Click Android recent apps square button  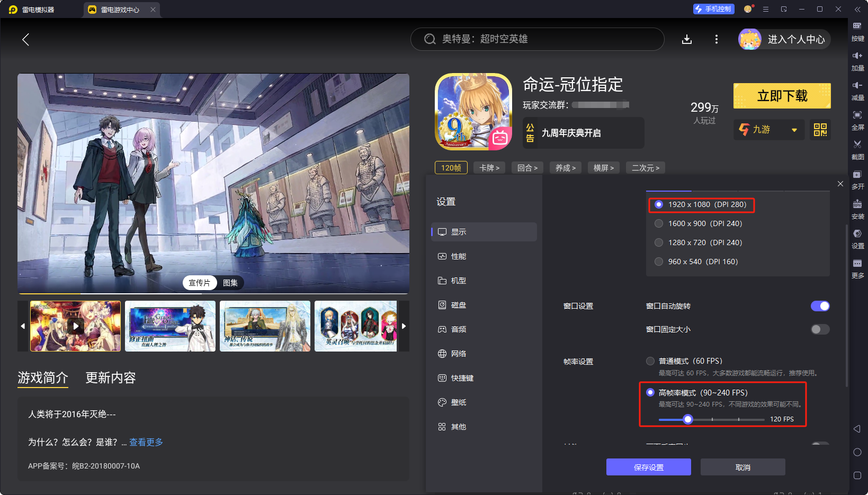coord(857,475)
